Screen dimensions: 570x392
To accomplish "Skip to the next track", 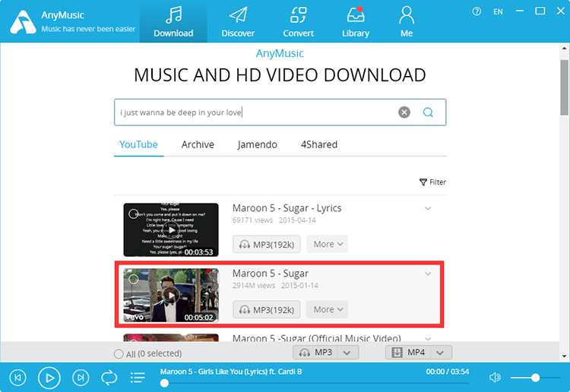I will [81, 378].
